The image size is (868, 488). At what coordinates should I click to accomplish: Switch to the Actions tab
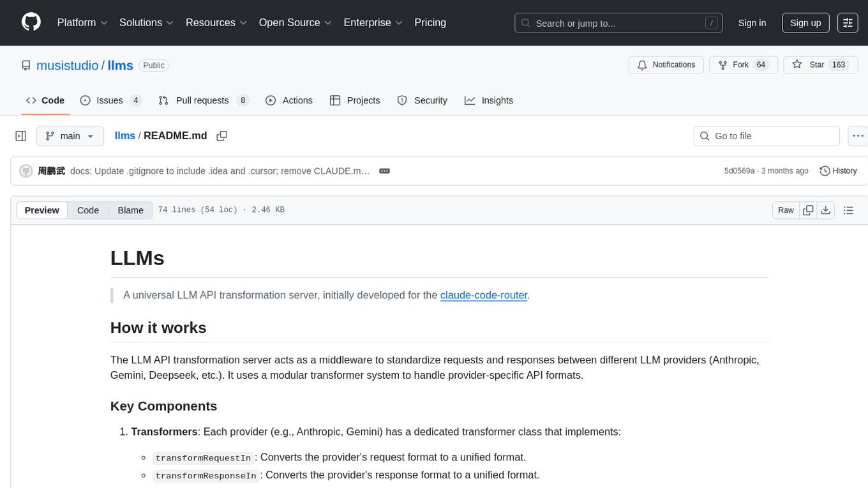(289, 100)
